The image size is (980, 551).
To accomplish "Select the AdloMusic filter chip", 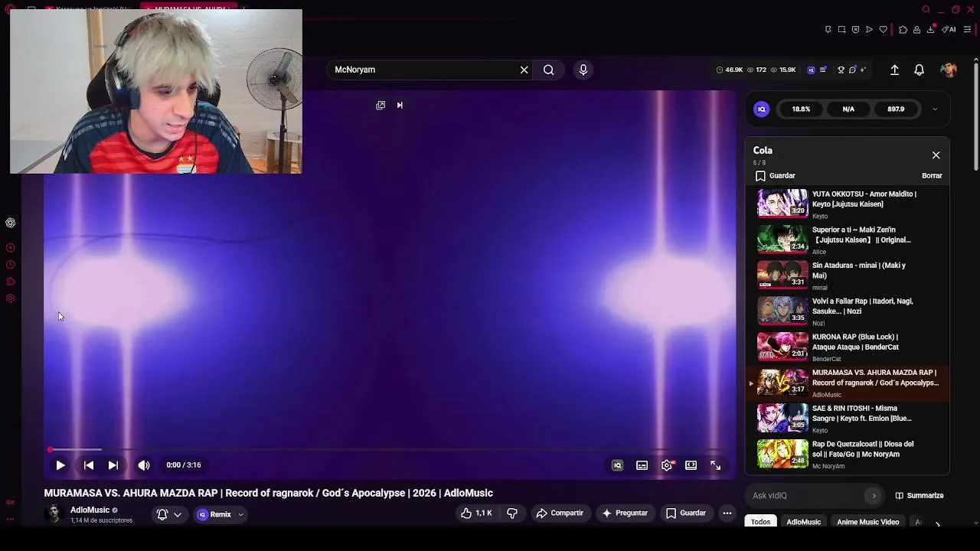I will pos(804,522).
